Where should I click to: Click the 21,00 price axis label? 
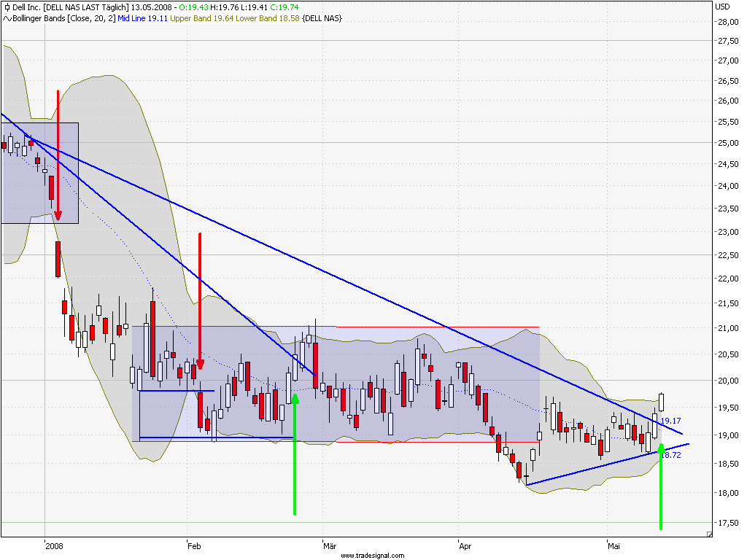tap(728, 328)
